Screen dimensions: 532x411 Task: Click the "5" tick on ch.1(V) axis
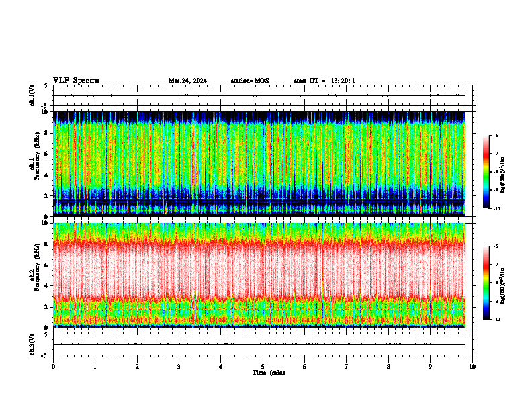point(46,86)
